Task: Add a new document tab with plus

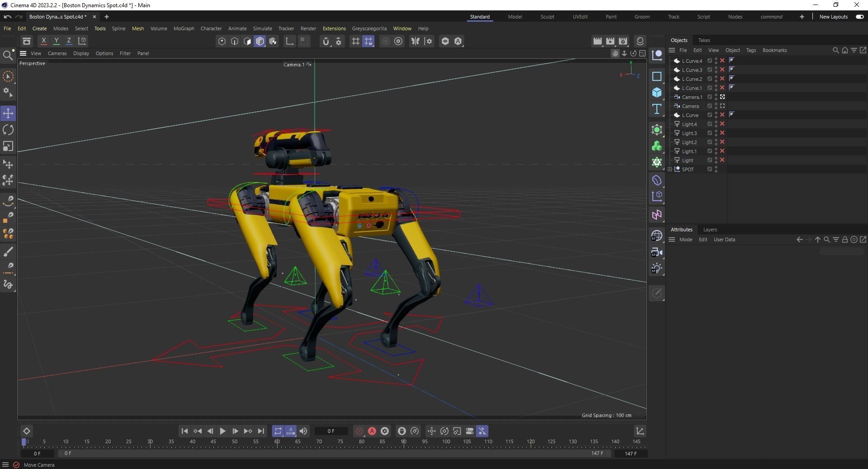Action: point(107,17)
